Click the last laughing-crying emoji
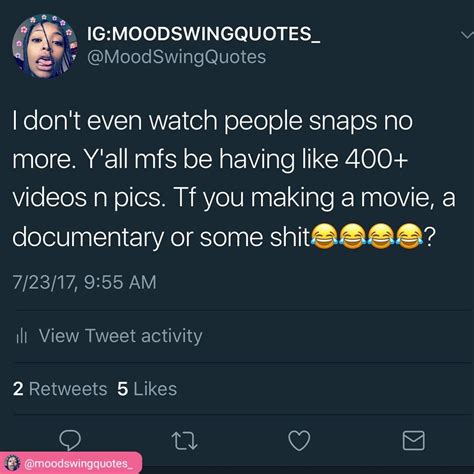This screenshot has width=474, height=474. [x=410, y=237]
